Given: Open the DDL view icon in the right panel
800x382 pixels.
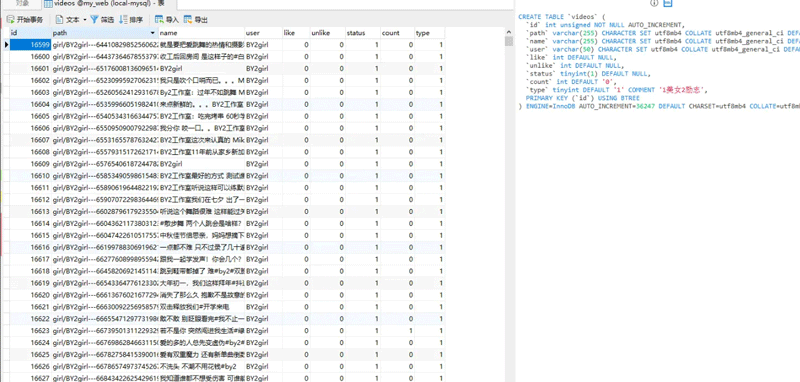Looking at the screenshot, I should (668, 3).
